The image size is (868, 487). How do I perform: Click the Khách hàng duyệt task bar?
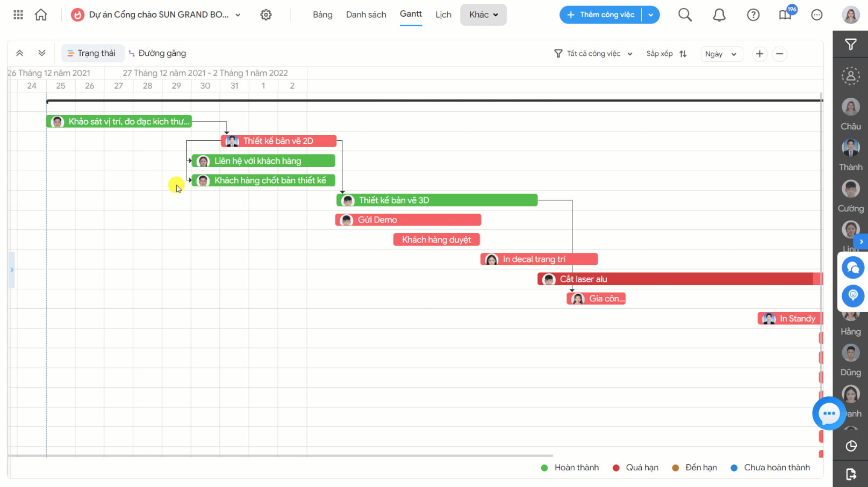pyautogui.click(x=436, y=239)
